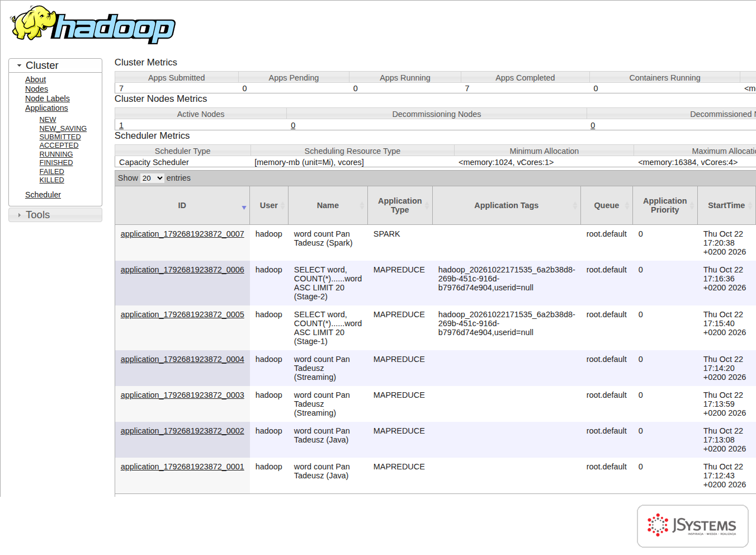This screenshot has width=756, height=555.
Task: Open the About link
Action: (35, 79)
